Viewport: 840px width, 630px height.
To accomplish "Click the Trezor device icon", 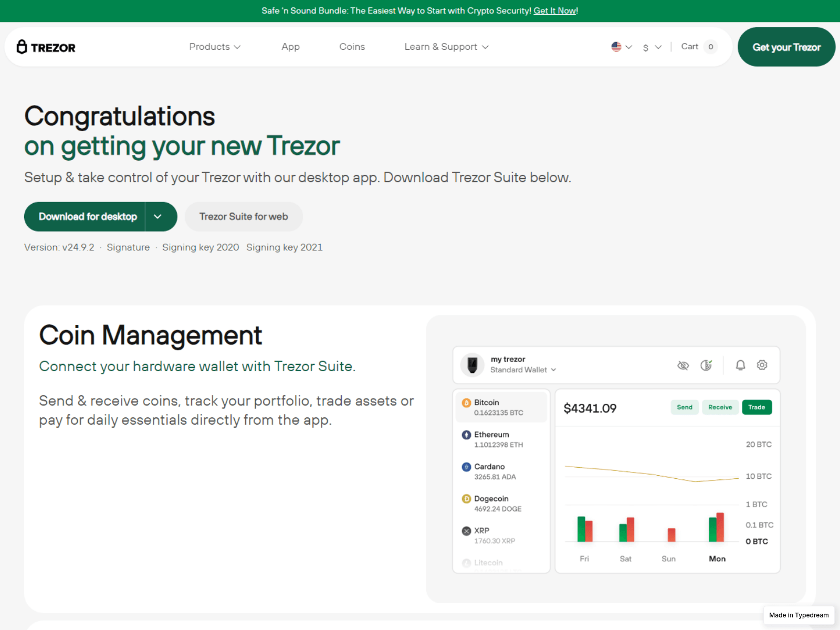I will point(472,364).
